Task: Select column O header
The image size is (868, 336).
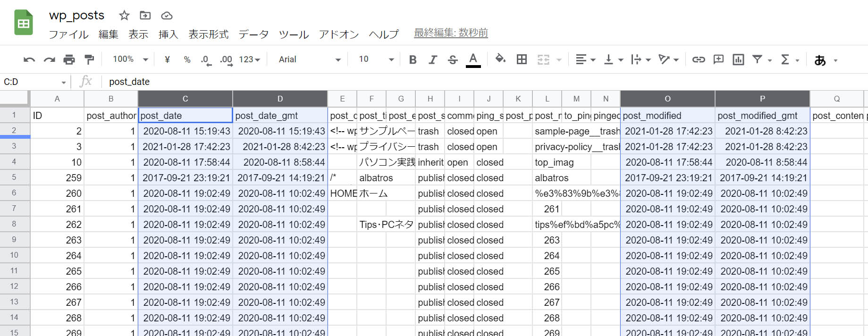Action: (667, 99)
